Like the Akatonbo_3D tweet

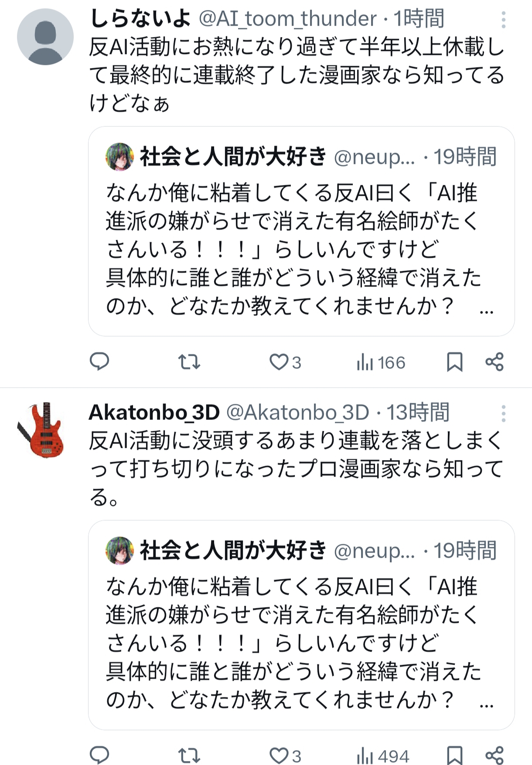pos(279,755)
